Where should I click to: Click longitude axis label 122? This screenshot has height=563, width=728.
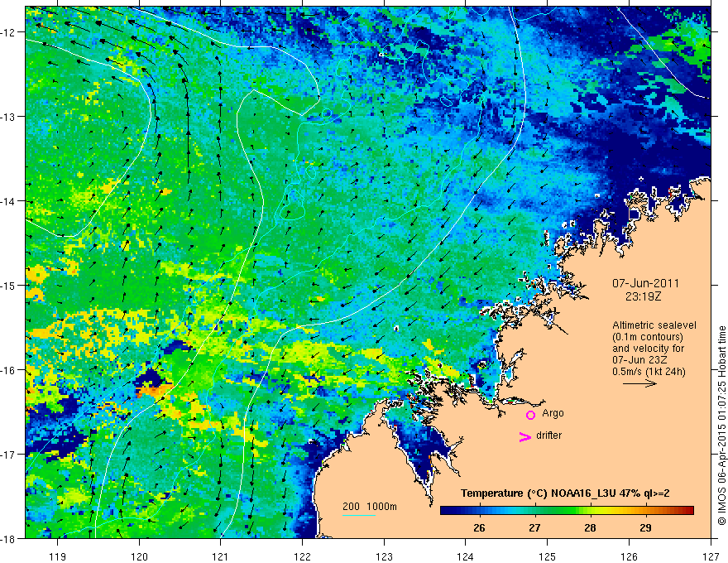(x=302, y=556)
